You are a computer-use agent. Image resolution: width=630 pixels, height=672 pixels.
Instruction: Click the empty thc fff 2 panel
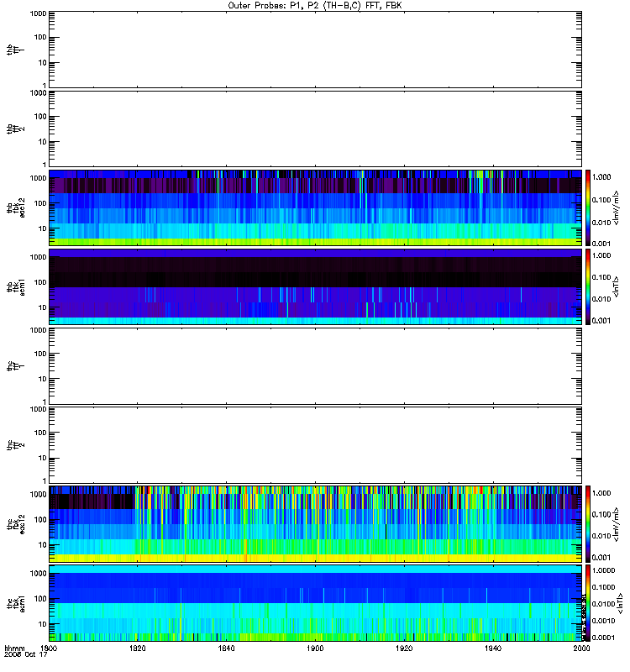[x=316, y=445]
